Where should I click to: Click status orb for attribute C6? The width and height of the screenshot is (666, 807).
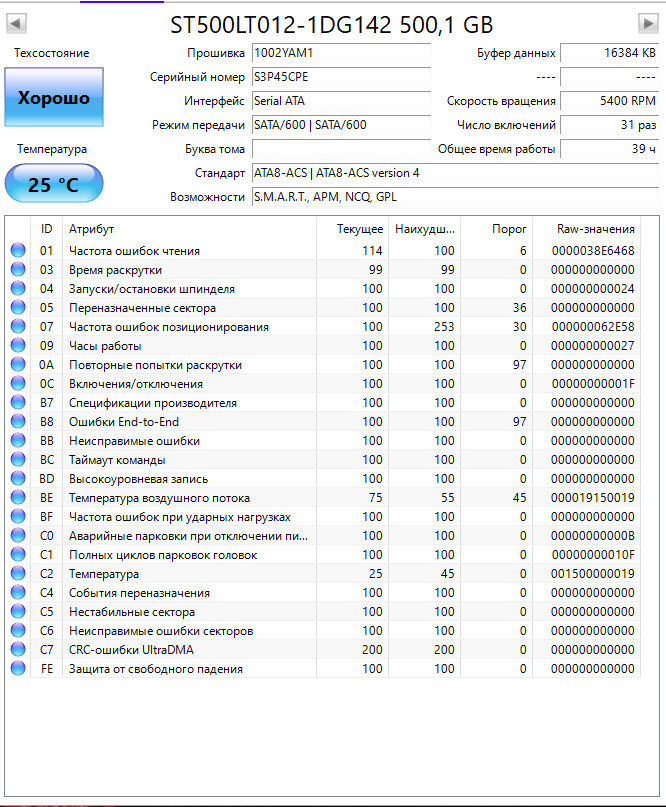18,630
